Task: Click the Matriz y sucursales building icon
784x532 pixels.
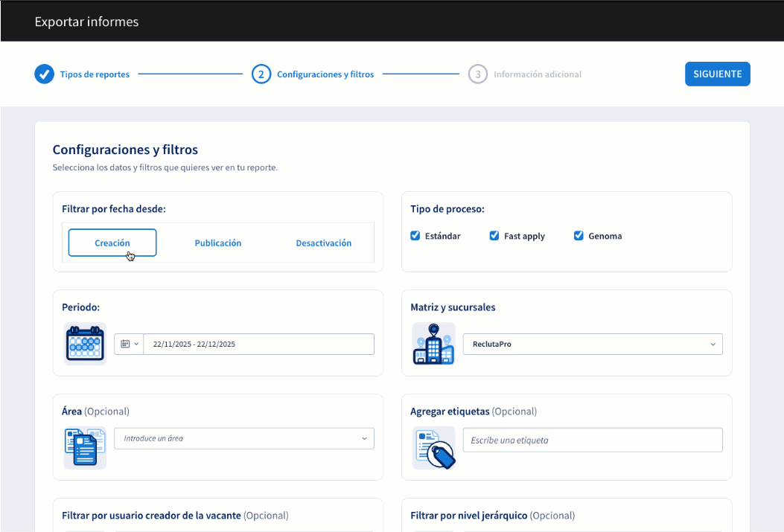Action: 433,344
